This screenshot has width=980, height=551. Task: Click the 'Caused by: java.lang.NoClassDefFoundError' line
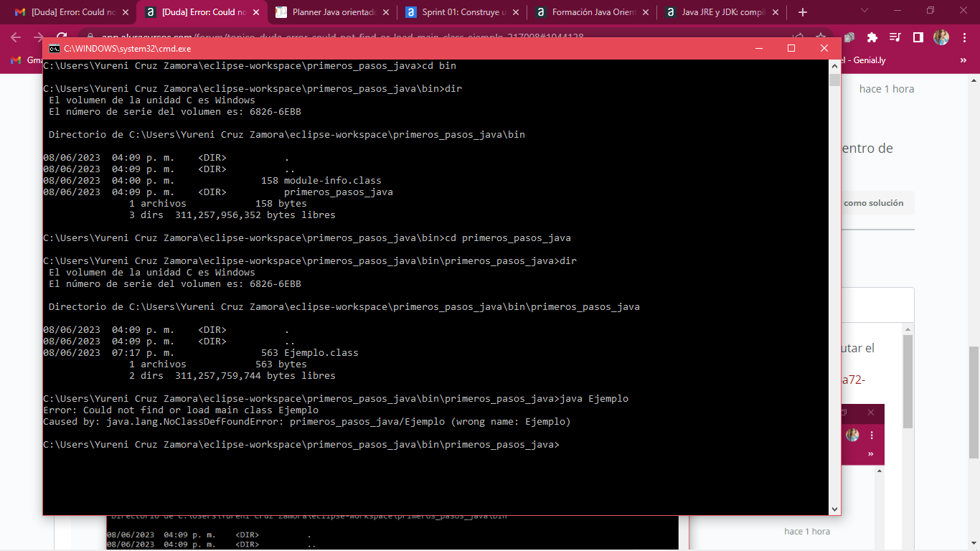click(x=307, y=422)
